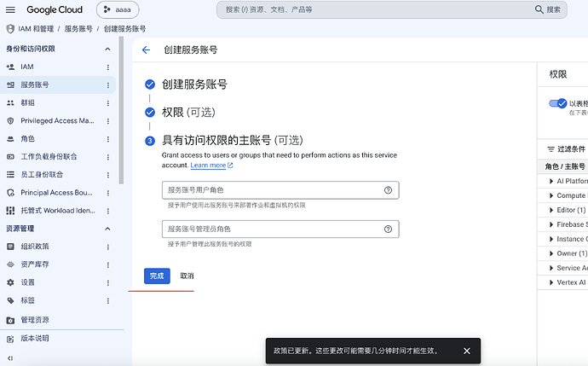Open more options for 设置 row
This screenshot has height=366, width=588.
coord(108,283)
